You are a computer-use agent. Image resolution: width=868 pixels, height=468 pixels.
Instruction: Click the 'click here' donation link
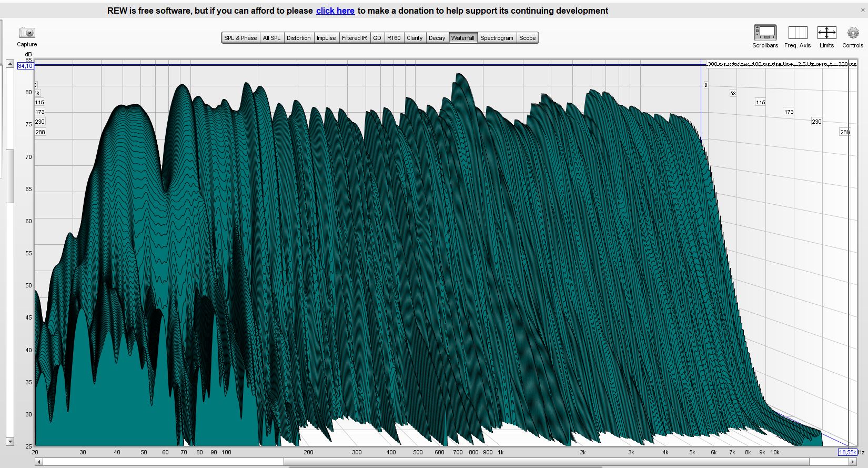point(335,11)
